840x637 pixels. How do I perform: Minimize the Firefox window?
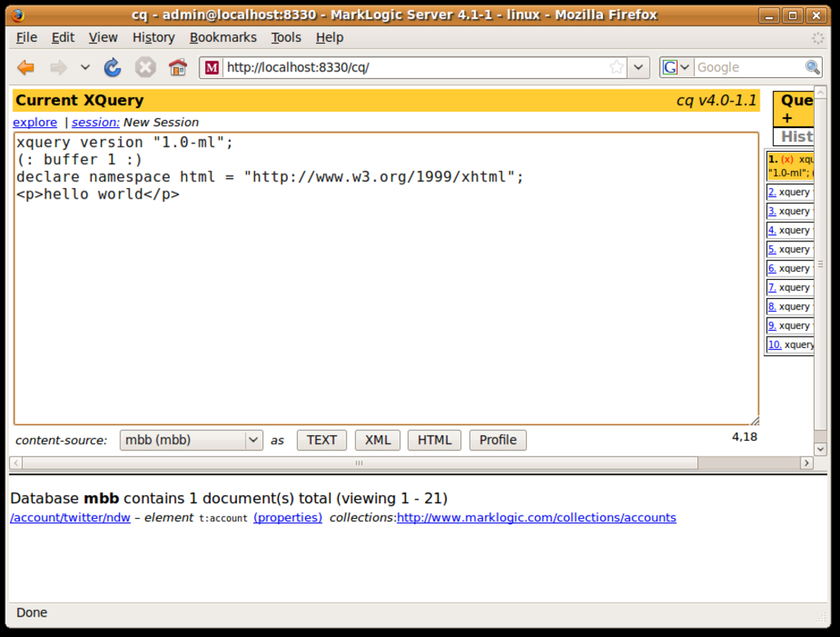pyautogui.click(x=769, y=16)
